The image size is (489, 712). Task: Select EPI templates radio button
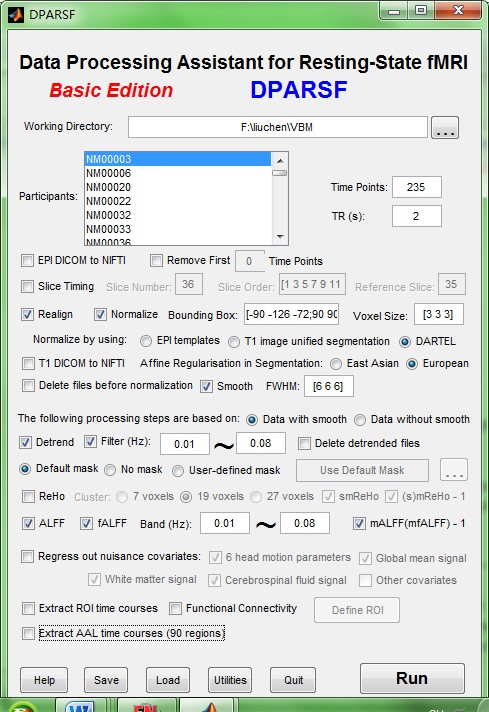[146, 341]
